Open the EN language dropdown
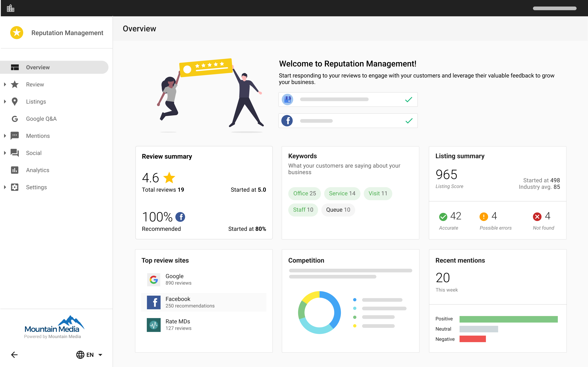 [x=90, y=355]
